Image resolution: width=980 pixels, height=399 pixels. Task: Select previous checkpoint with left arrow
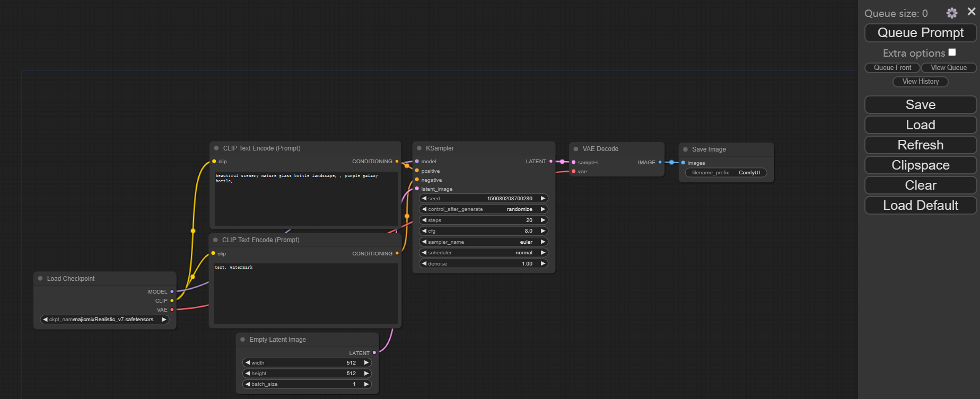[46, 320]
